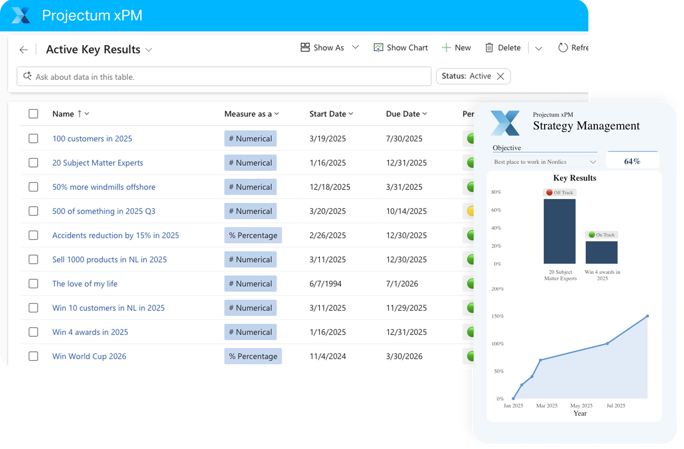The height and width of the screenshot is (449, 684).
Task: Click the Delete trash icon
Action: [489, 48]
